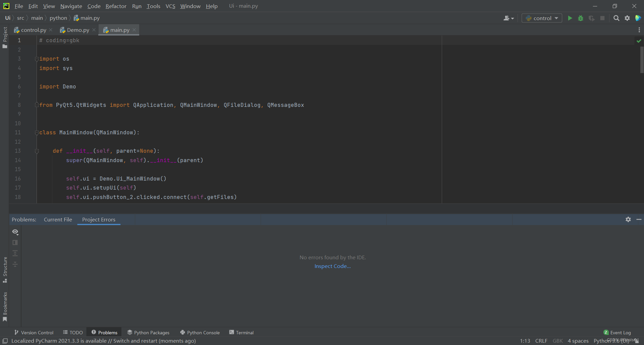644x345 pixels.
Task: Run the control configuration
Action: tap(570, 18)
